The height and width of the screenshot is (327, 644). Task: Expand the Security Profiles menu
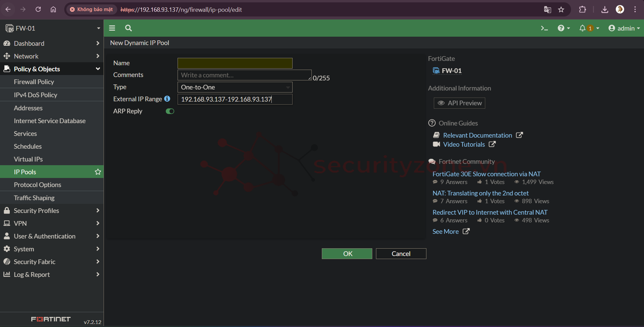52,211
